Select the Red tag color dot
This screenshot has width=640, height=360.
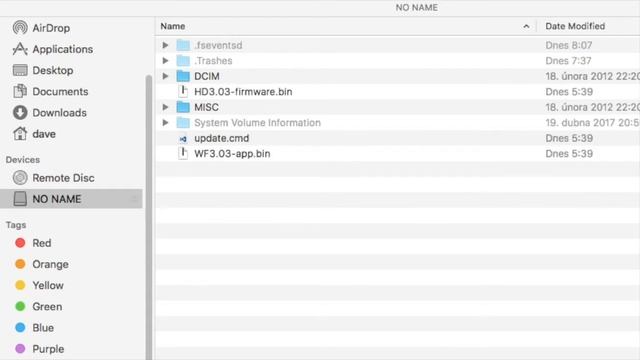click(20, 243)
